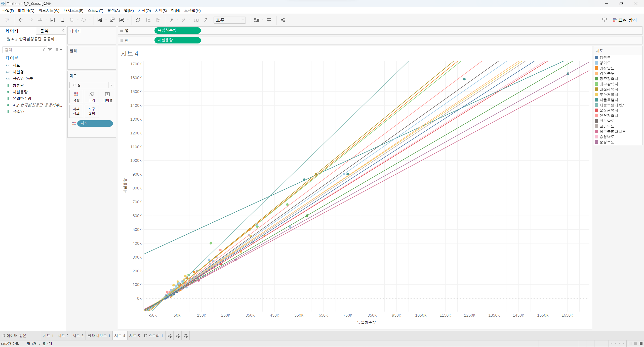
Task: Click the Swap rows and columns icon
Action: point(138,20)
